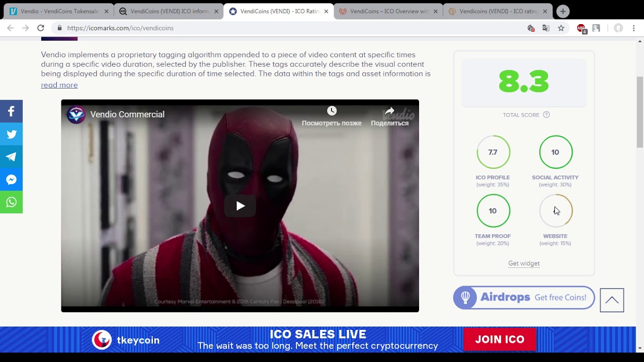Click the 10 Social Activity score circle
The width and height of the screenshot is (644, 362).
click(x=555, y=152)
